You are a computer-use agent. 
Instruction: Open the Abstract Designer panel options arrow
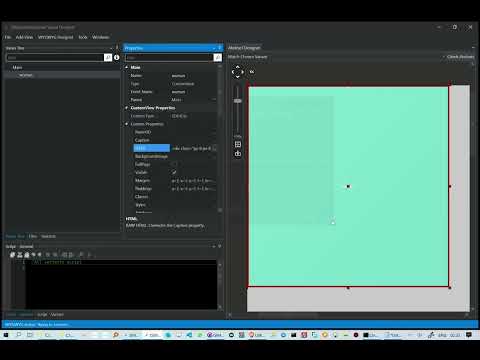coord(473,48)
